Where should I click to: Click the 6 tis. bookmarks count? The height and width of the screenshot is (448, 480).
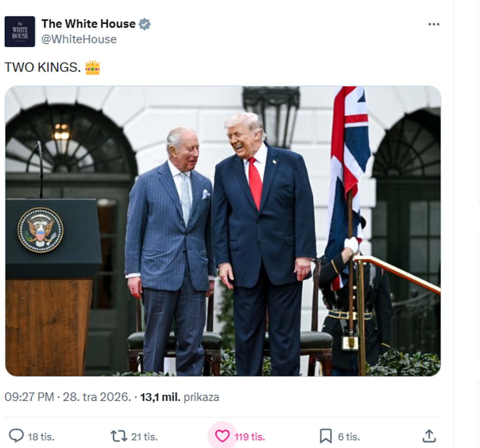[349, 437]
